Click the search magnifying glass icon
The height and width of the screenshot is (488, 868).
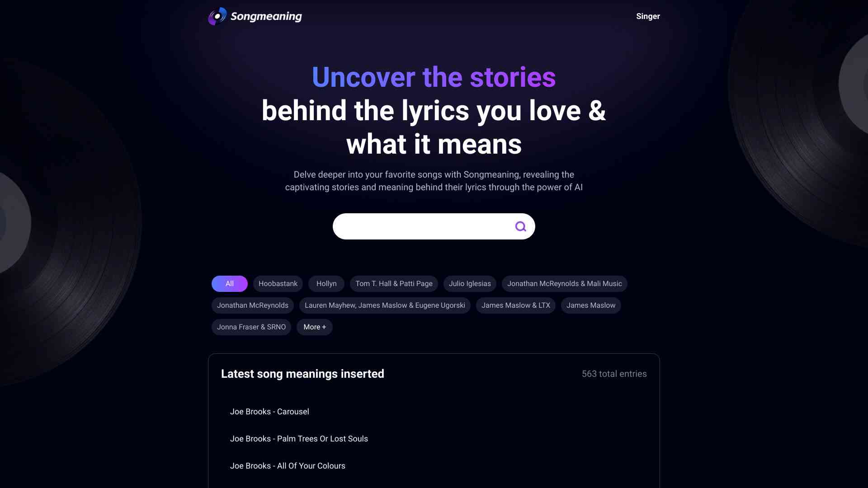click(520, 226)
